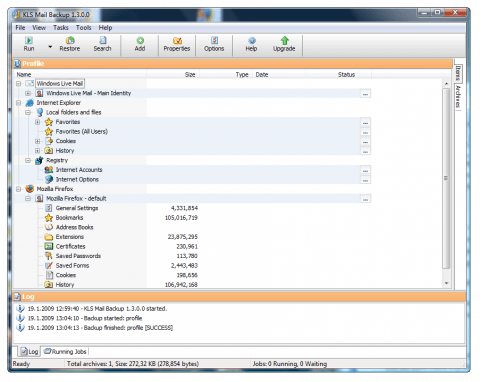Expand the Internet Explorer History node

[x=38, y=151]
